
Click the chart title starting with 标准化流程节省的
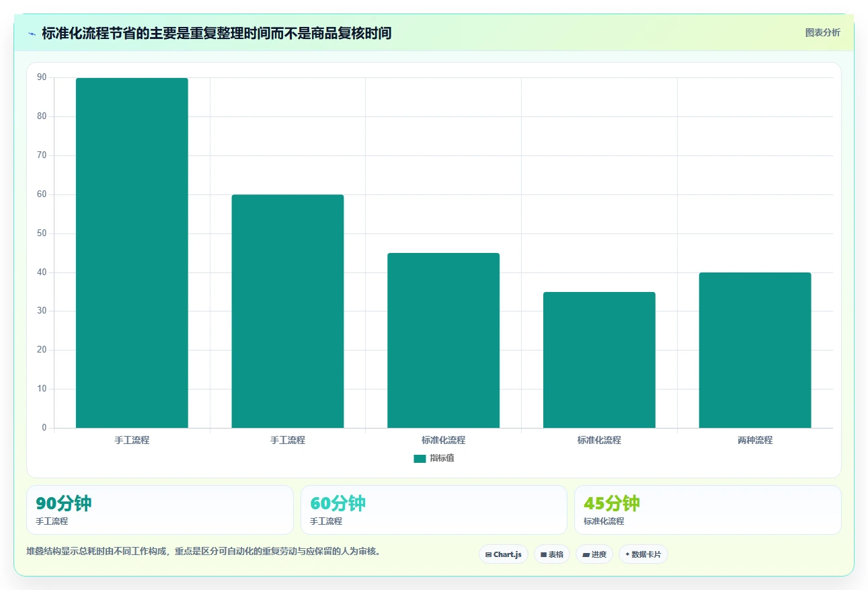(x=216, y=33)
